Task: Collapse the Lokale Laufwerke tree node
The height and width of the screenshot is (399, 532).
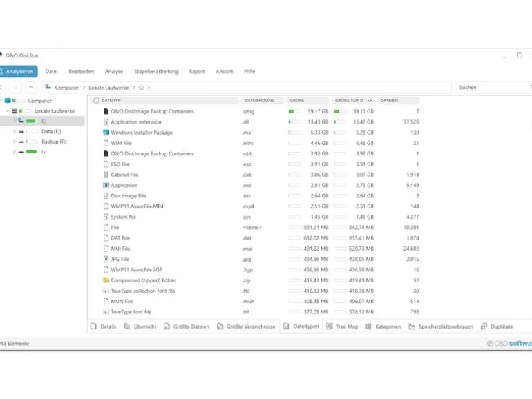Action: pyautogui.click(x=8, y=111)
